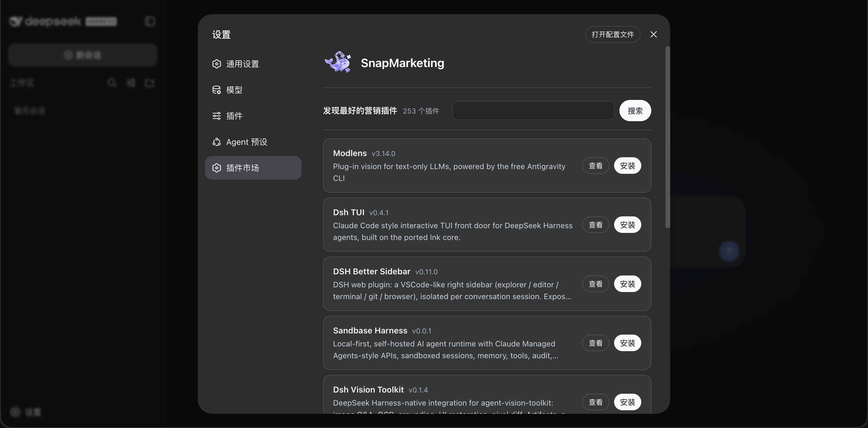Click the new chat button in background sidebar
The width and height of the screenshot is (868, 428).
83,55
